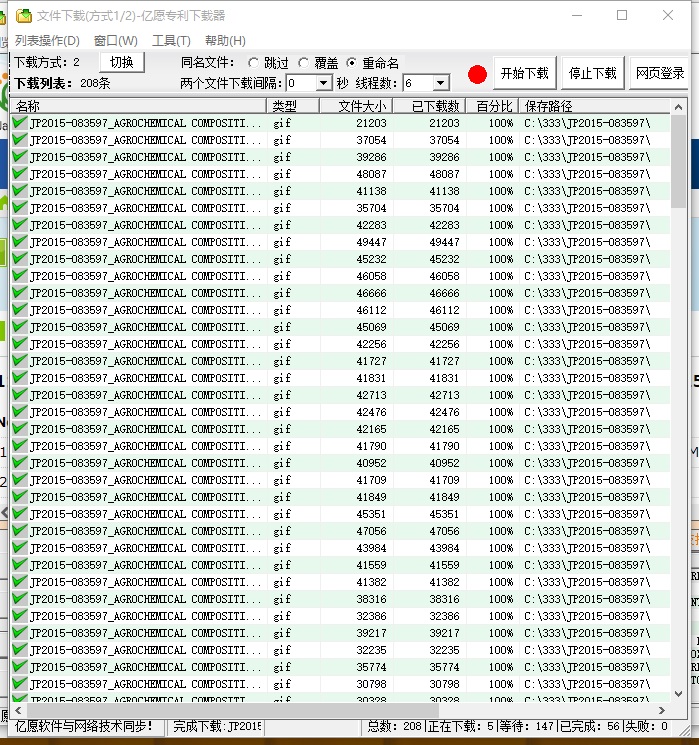Screen dimensions: 699x745
Task: Click the green check icon of the 46112 row
Action: [20, 310]
